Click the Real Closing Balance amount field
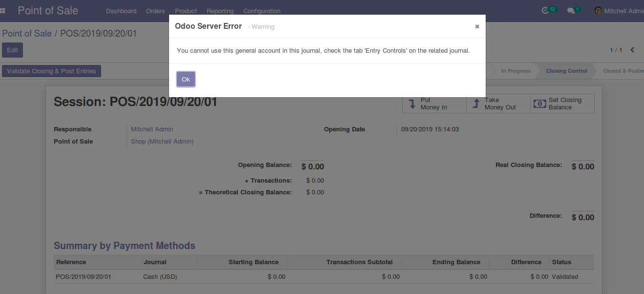The width and height of the screenshot is (644, 294). click(x=582, y=166)
